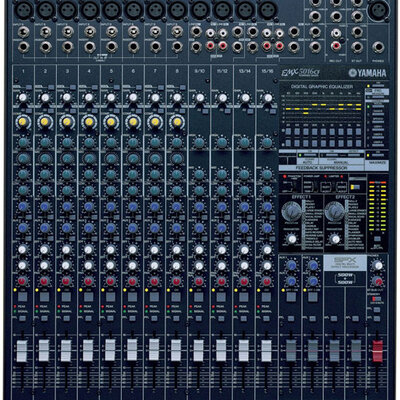The image size is (400, 400).
Task: Click channel 13/14 PFL button
Action: pos(243,319)
